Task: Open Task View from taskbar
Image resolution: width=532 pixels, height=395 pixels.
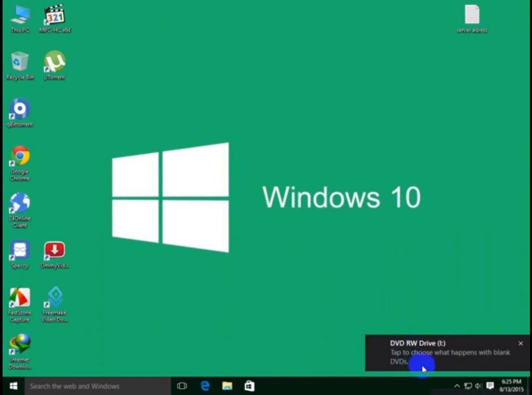Action: coord(182,386)
